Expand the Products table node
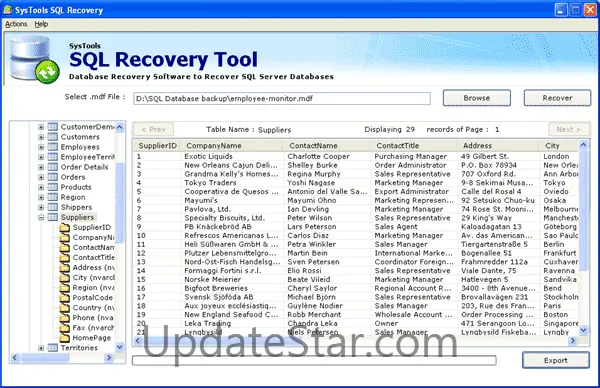 pyautogui.click(x=41, y=187)
